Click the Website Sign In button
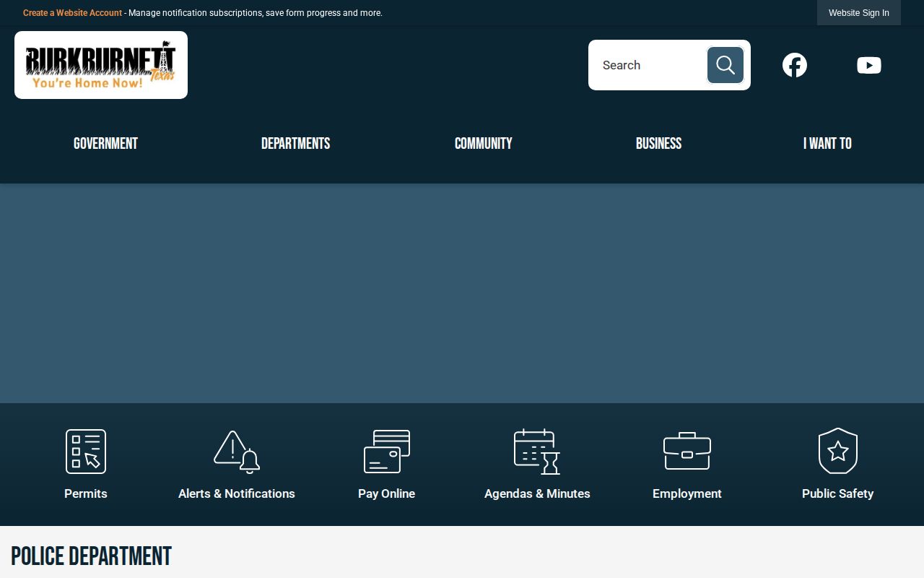The height and width of the screenshot is (578, 924). (x=859, y=13)
